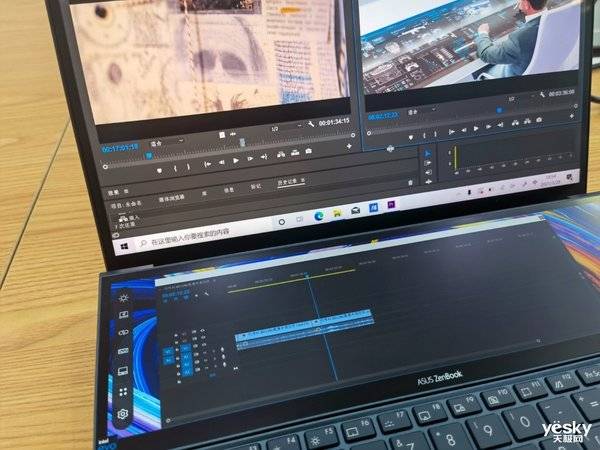Choose the Ripple Edit tool

click(x=429, y=172)
